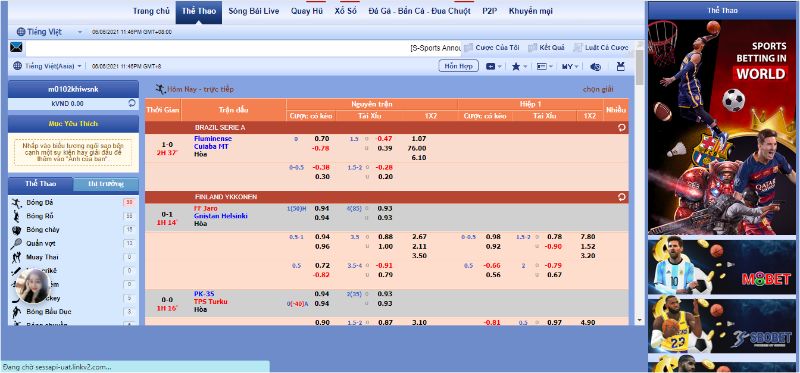Click the Muay Thai fighter icon
800x373 pixels.
16,257
